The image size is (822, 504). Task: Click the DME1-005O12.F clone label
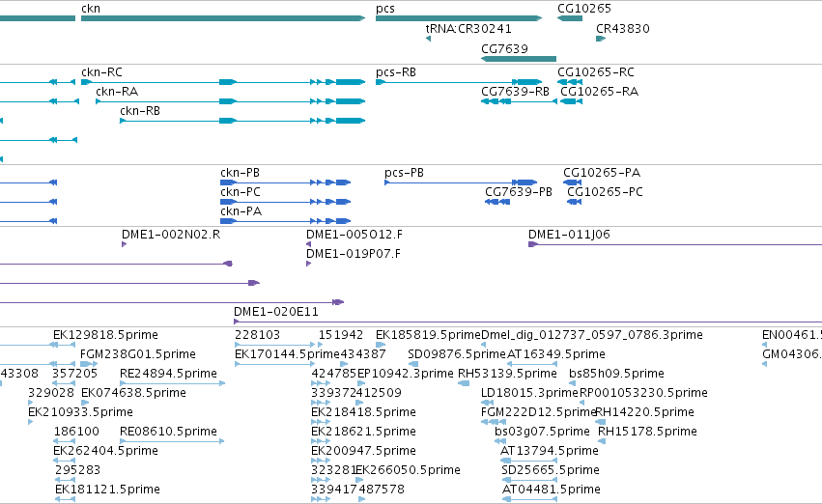click(x=354, y=235)
